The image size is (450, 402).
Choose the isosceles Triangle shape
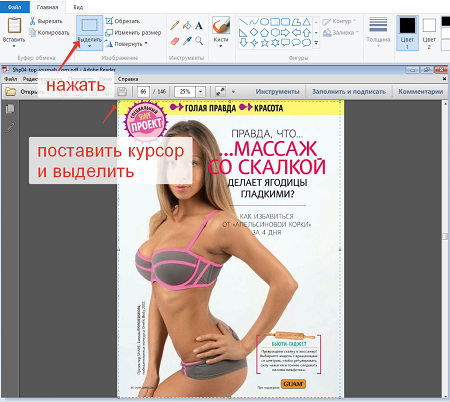click(307, 22)
